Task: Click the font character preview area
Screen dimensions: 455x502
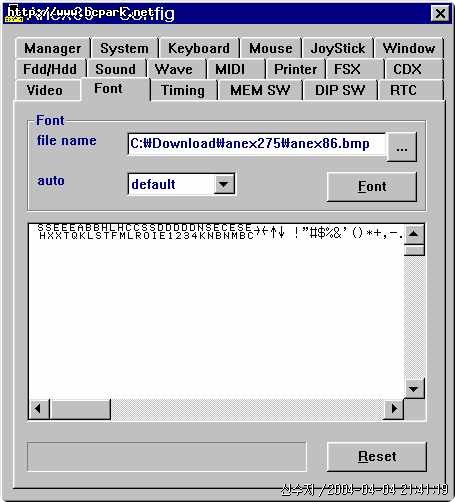Action: click(x=216, y=311)
